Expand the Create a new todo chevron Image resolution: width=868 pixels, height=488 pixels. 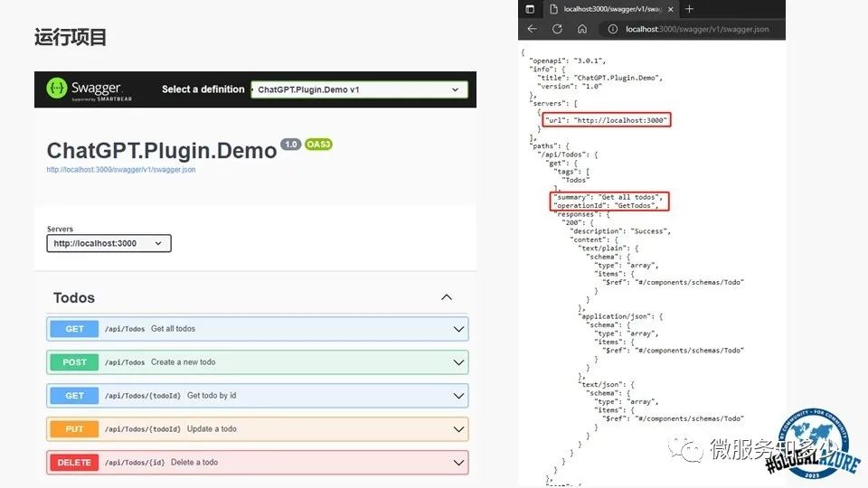[x=458, y=362]
